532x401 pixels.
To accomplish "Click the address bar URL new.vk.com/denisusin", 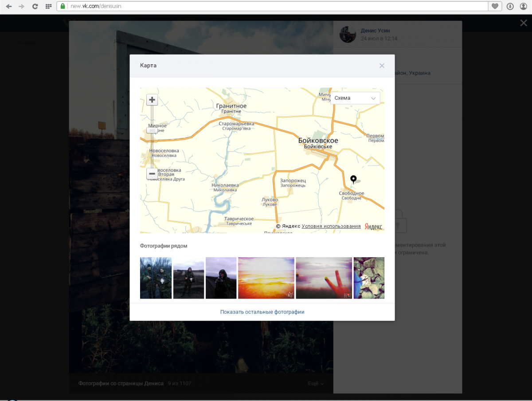I will click(96, 6).
